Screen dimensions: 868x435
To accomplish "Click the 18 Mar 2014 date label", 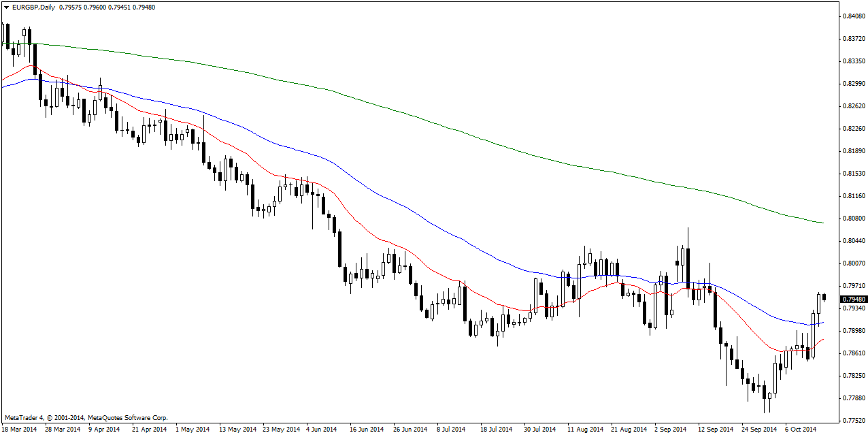I will [x=20, y=430].
